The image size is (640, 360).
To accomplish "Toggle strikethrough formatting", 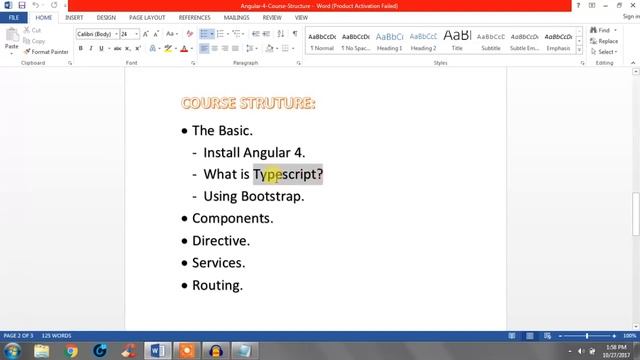I will coord(117,49).
